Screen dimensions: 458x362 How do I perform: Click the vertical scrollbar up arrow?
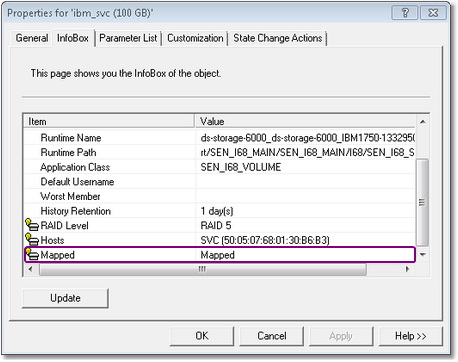[423, 122]
